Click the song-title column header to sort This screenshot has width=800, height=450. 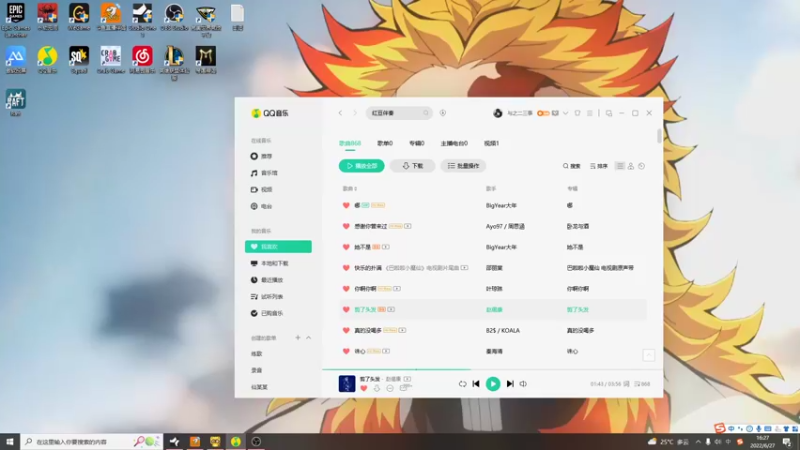349,189
